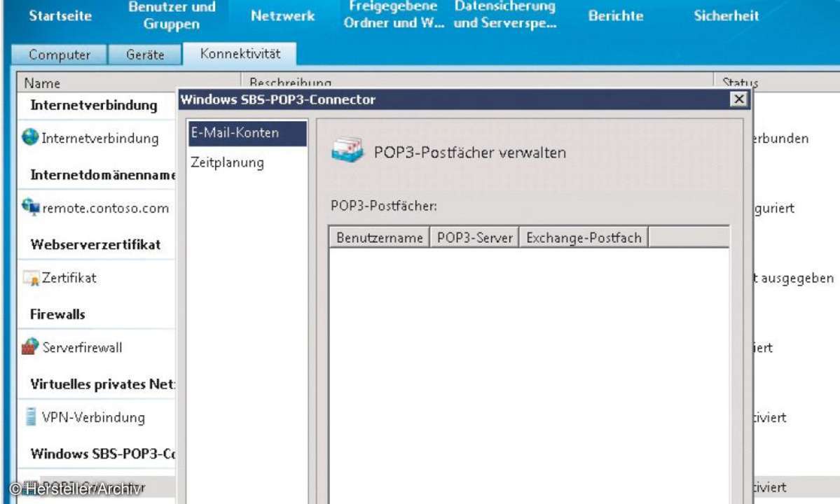Open the Benutzer und Gruppen section

tap(172, 15)
